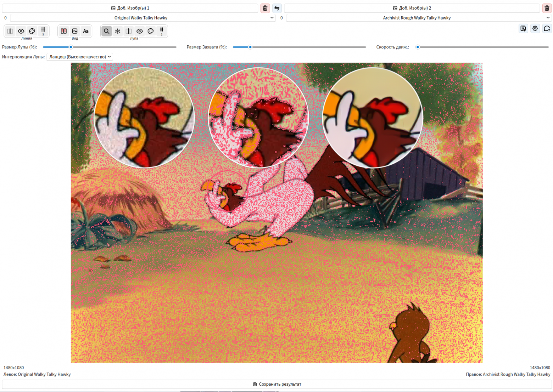The height and width of the screenshot is (392, 553).
Task: Click the Aa text icon in Вид group
Action: (86, 31)
